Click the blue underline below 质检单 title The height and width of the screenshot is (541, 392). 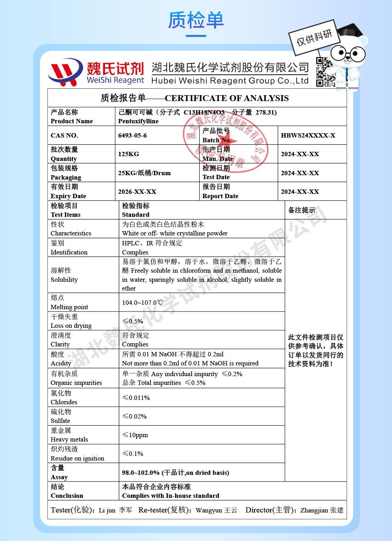pos(196,36)
